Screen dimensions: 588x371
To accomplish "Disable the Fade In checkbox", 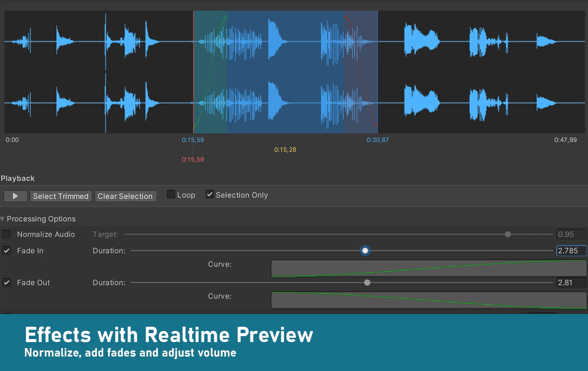I will click(7, 251).
